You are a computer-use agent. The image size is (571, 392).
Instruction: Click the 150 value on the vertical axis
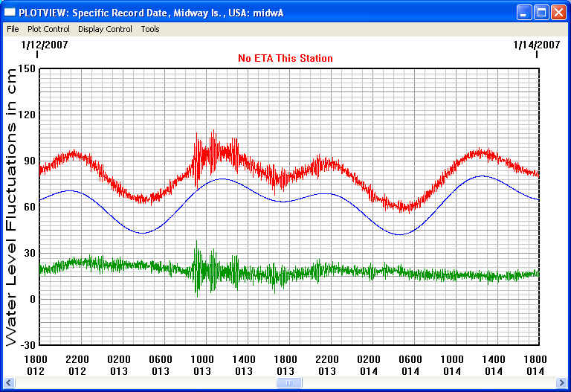(x=27, y=68)
